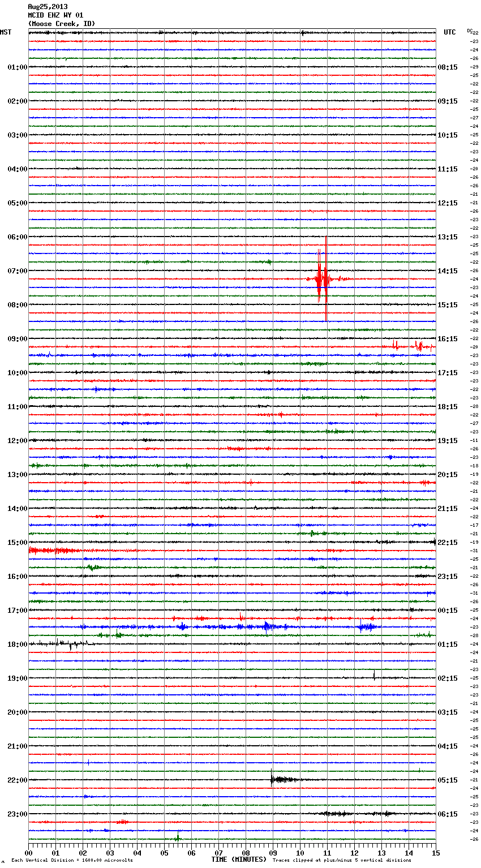Click the 'UTC' timezone label
481x868 pixels.
pyautogui.click(x=449, y=32)
